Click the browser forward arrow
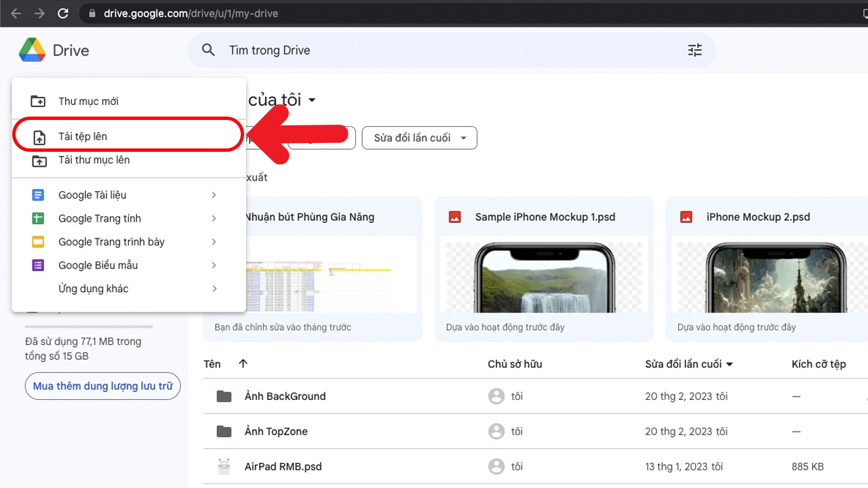868x488 pixels. tap(39, 14)
